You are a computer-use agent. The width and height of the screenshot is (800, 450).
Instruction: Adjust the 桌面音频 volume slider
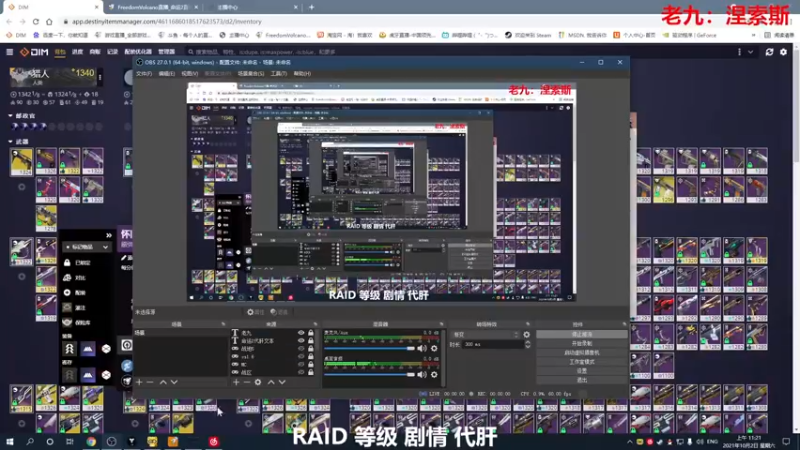(x=369, y=374)
